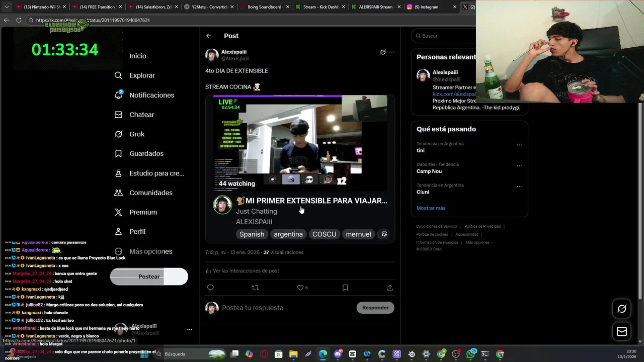Open Discord from the Windows taskbar
The width and height of the screenshot is (644, 362).
pos(338,354)
